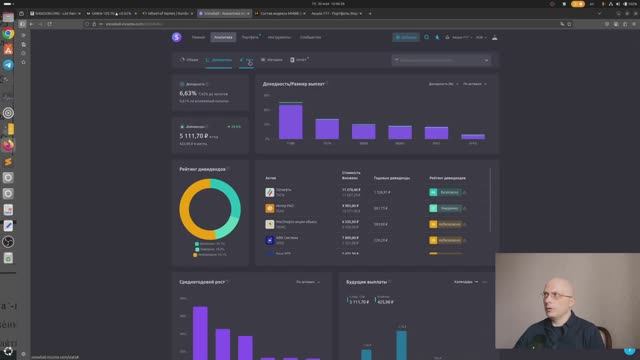Viewport: 640px width, 360px height.
Task: Go to the Портфели navigation item
Action: tap(250, 37)
